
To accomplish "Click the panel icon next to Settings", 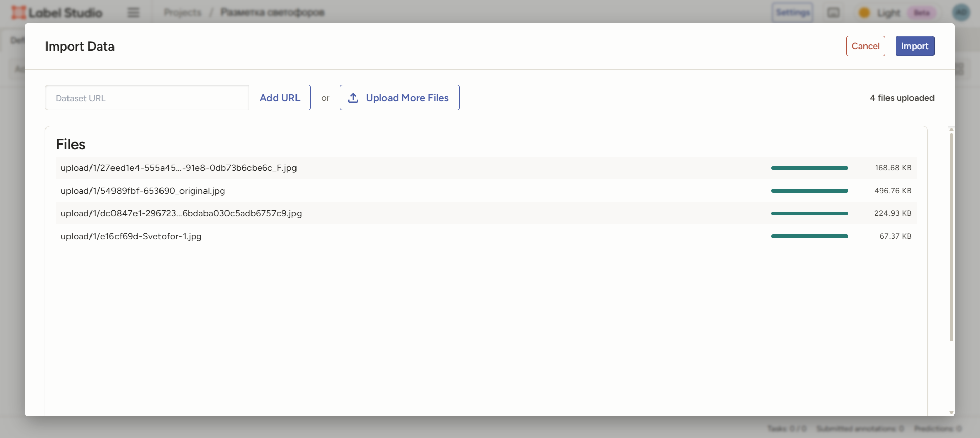I will coord(833,13).
